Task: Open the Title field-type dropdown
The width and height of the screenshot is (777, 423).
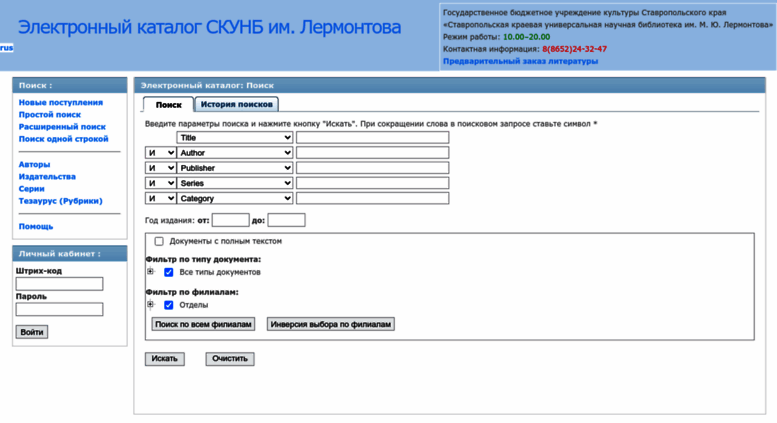Action: pos(235,138)
